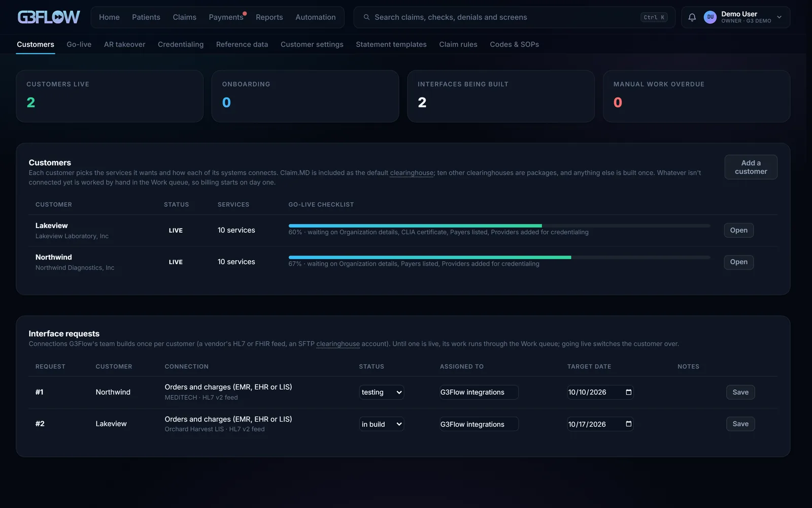
Task: Click the clearinghouse term in Customers description
Action: pos(412,173)
